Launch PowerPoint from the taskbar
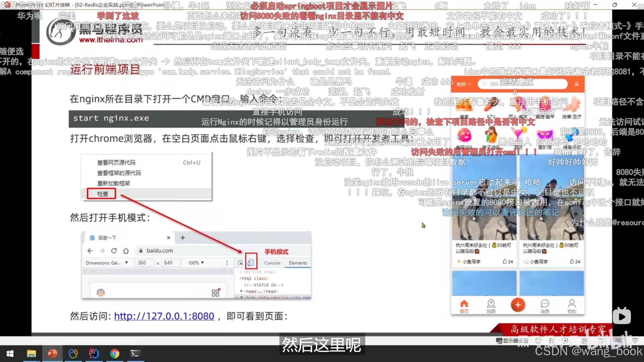 click(x=52, y=354)
